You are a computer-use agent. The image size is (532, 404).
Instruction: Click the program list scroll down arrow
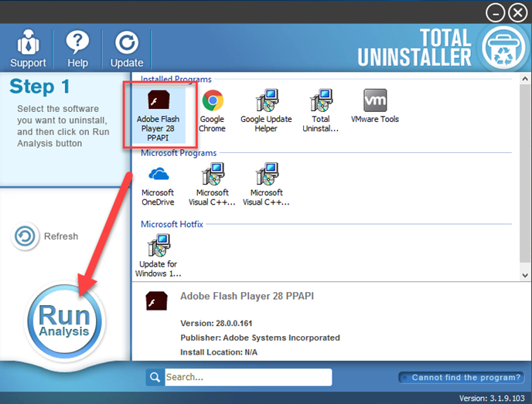525,275
